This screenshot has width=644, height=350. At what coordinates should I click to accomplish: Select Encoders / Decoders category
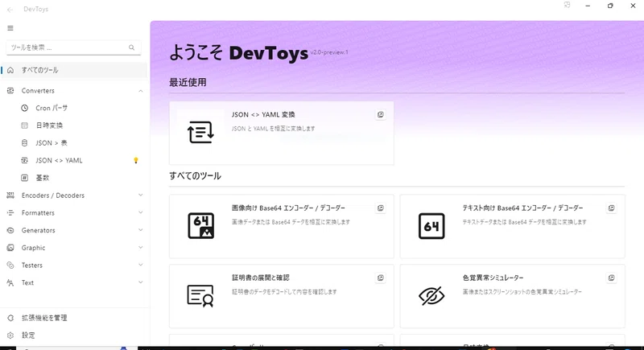[x=53, y=196]
